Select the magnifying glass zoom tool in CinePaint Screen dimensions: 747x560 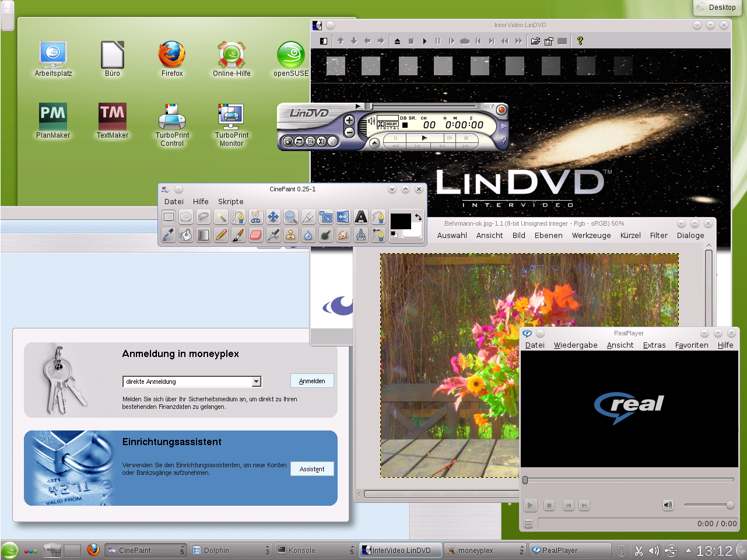click(x=291, y=217)
